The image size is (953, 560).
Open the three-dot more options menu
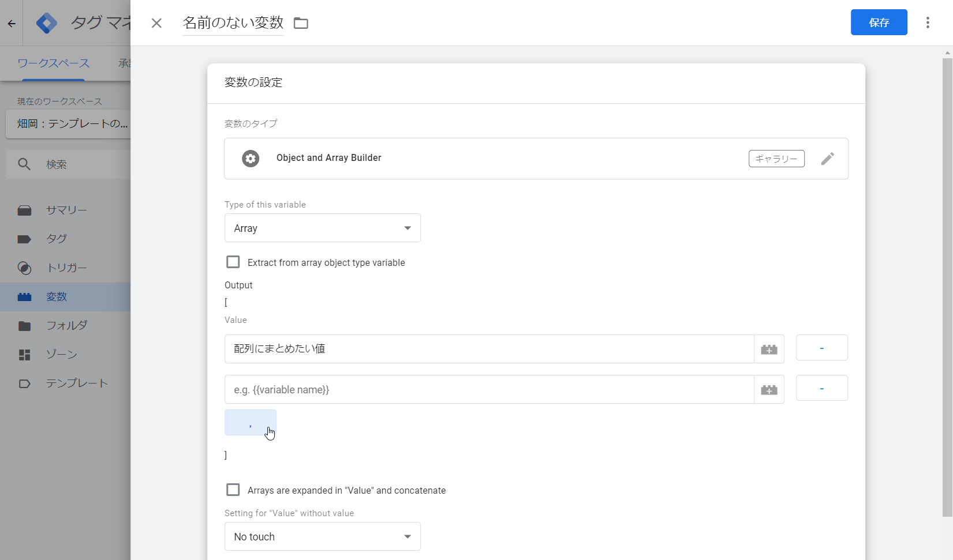pyautogui.click(x=928, y=22)
